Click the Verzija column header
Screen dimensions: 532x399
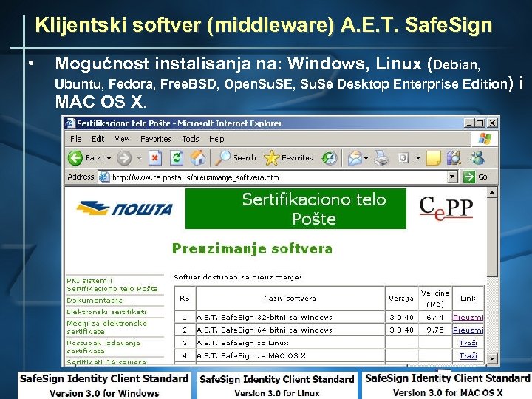(401, 299)
